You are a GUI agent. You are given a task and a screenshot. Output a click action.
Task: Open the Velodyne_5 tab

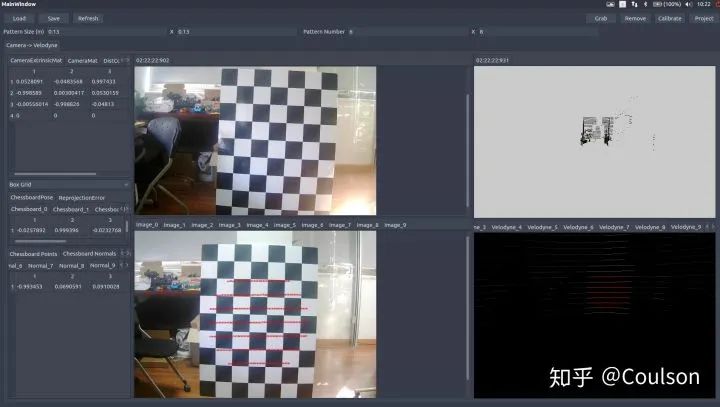542,227
